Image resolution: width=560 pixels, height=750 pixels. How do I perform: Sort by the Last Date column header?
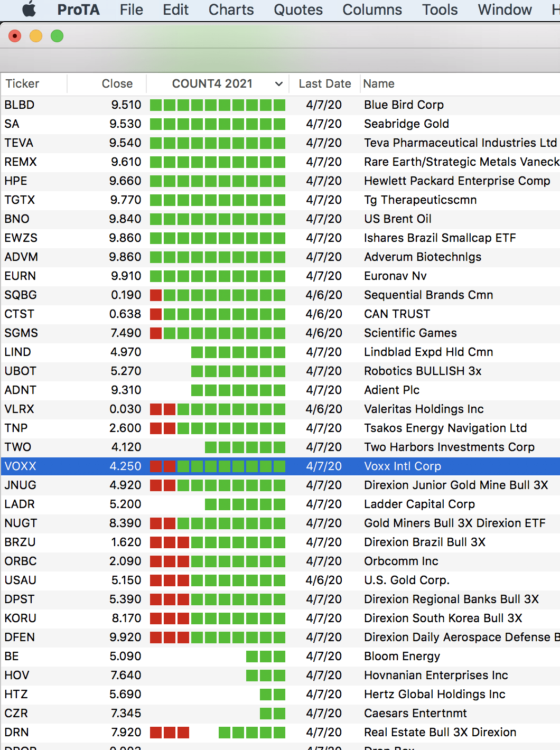coord(324,84)
